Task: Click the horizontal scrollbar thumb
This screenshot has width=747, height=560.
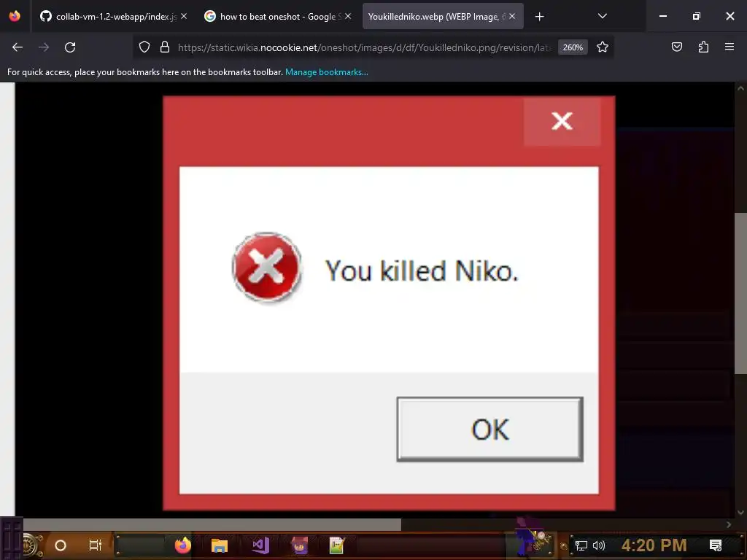Action: (212, 524)
